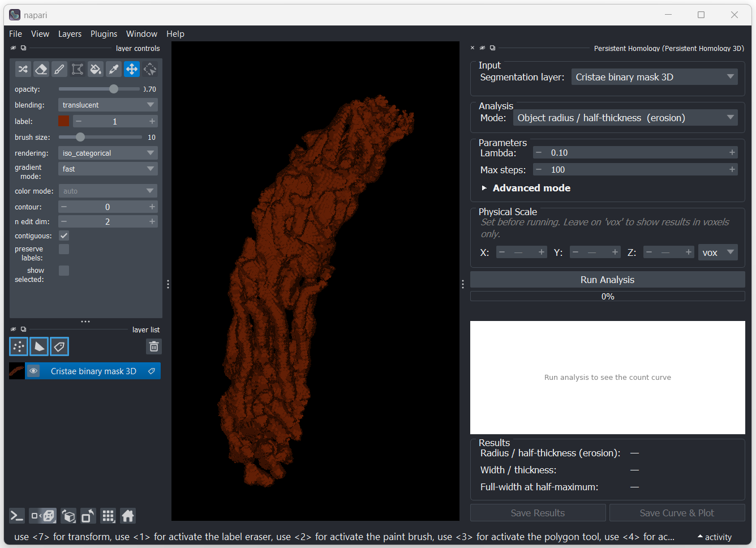This screenshot has height=548, width=756.
Task: Select the color picker eyedropper tool
Action: pyautogui.click(x=113, y=69)
